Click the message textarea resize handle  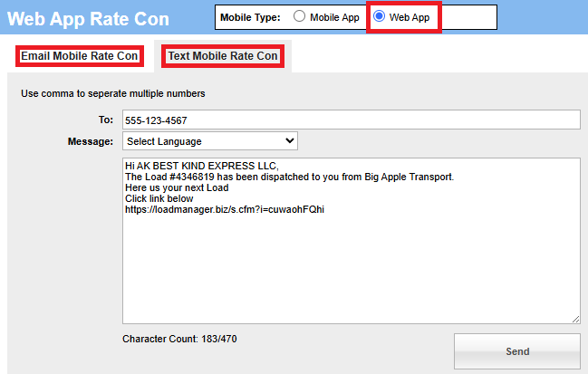(x=575, y=319)
